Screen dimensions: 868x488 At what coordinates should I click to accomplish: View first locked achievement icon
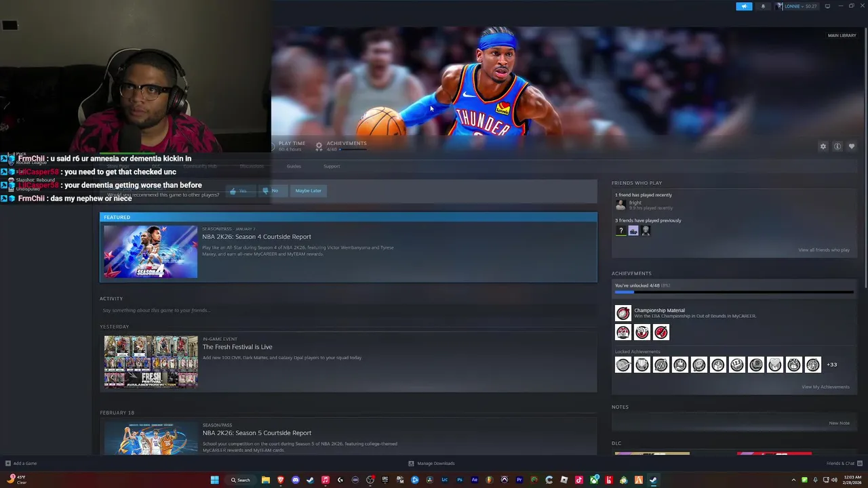(623, 365)
